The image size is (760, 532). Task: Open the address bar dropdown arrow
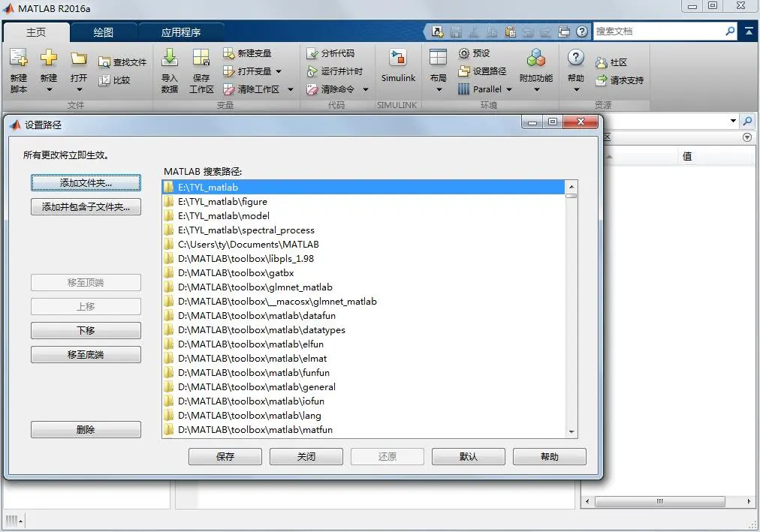coord(733,121)
